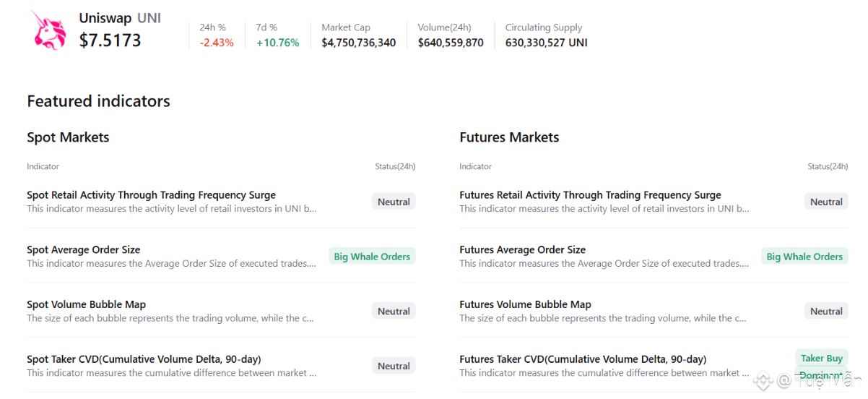
Task: Click the $7.5173 price value
Action: tap(110, 40)
